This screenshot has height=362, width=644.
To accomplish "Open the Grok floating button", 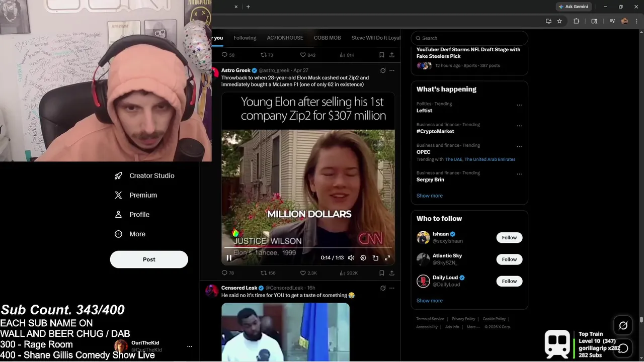I will click(623, 326).
